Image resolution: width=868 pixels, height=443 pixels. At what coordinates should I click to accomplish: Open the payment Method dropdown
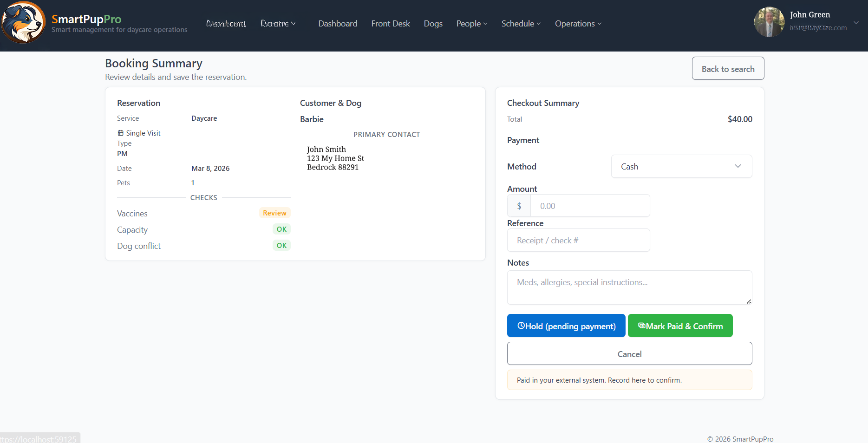click(681, 166)
